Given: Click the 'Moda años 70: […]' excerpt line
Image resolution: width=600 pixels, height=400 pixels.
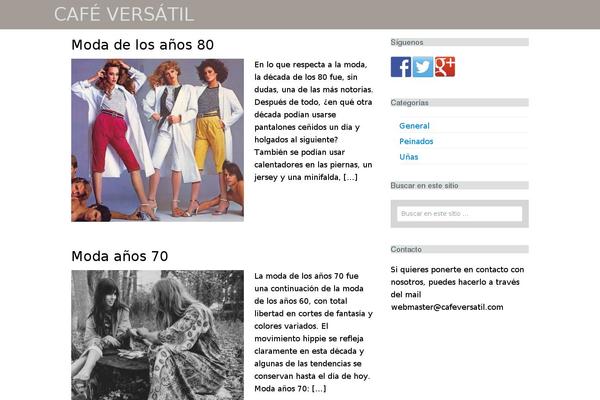Looking at the screenshot, I should coord(290,389).
